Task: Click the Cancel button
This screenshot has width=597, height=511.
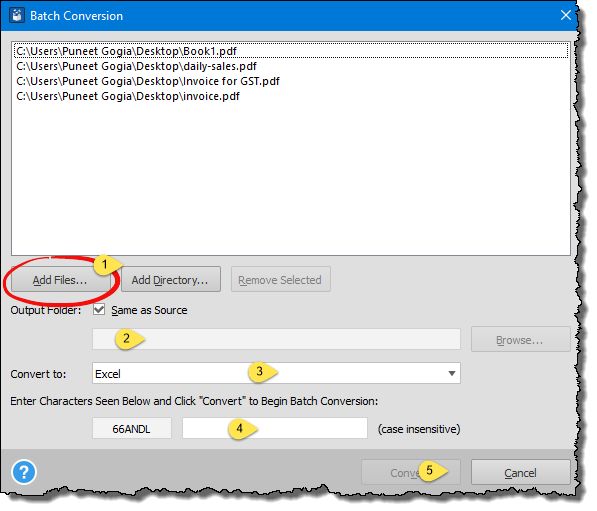Action: point(520,472)
